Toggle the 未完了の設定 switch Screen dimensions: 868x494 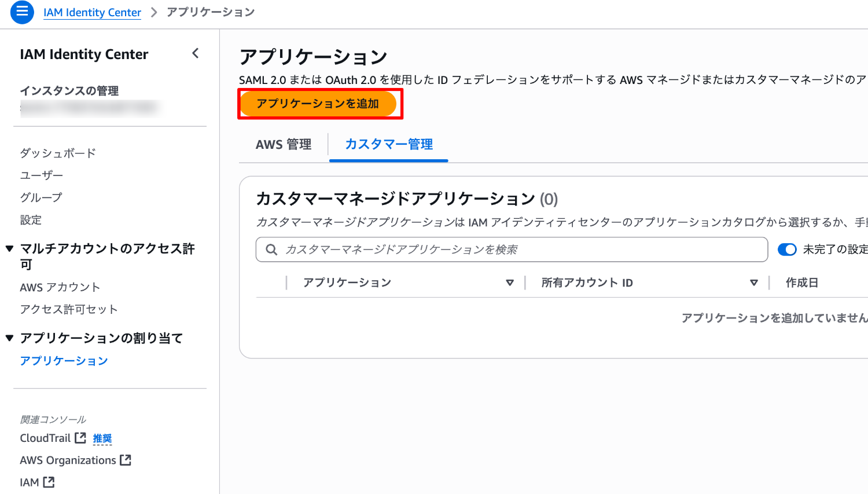(787, 250)
